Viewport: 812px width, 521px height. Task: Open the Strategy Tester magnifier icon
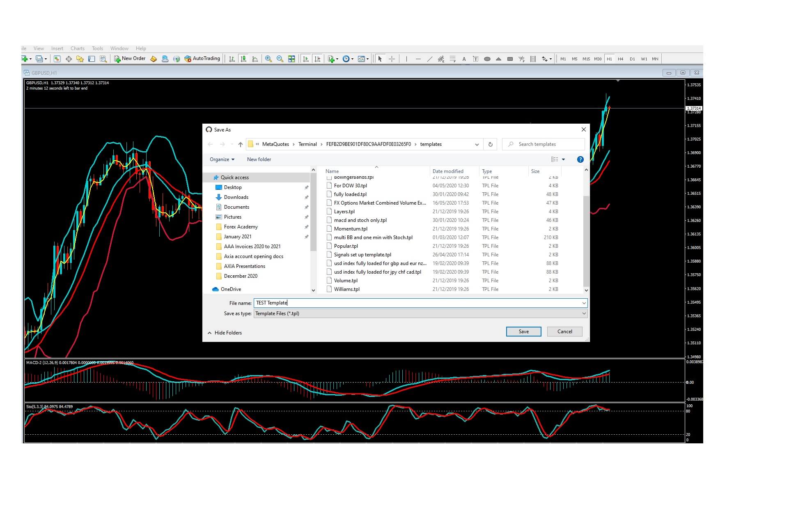[x=103, y=59]
